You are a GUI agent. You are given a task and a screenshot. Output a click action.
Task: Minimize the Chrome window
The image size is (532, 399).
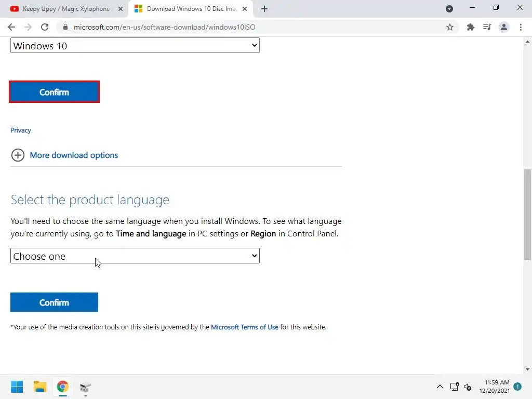click(x=472, y=7)
